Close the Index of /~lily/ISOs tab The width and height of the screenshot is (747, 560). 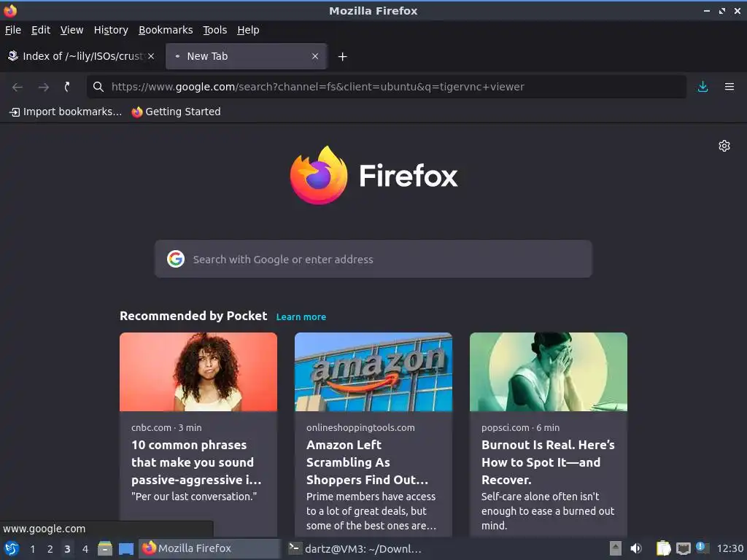(151, 56)
